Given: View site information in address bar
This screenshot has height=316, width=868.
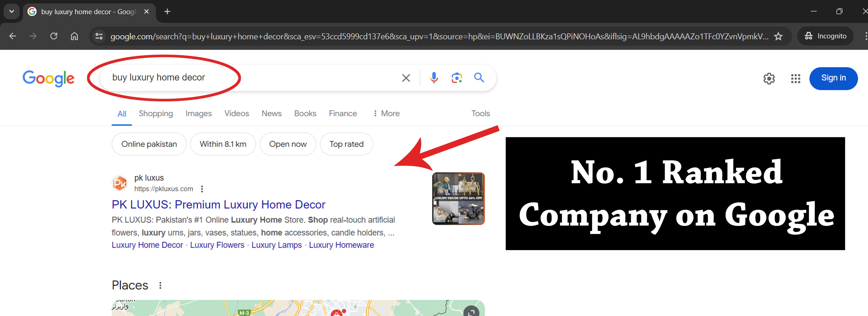Looking at the screenshot, I should click(x=99, y=36).
